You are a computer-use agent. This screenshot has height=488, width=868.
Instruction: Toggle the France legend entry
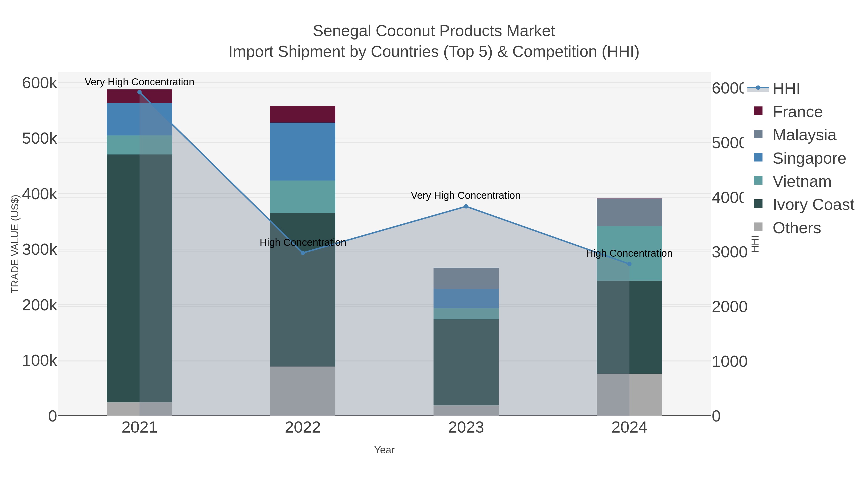tap(788, 112)
